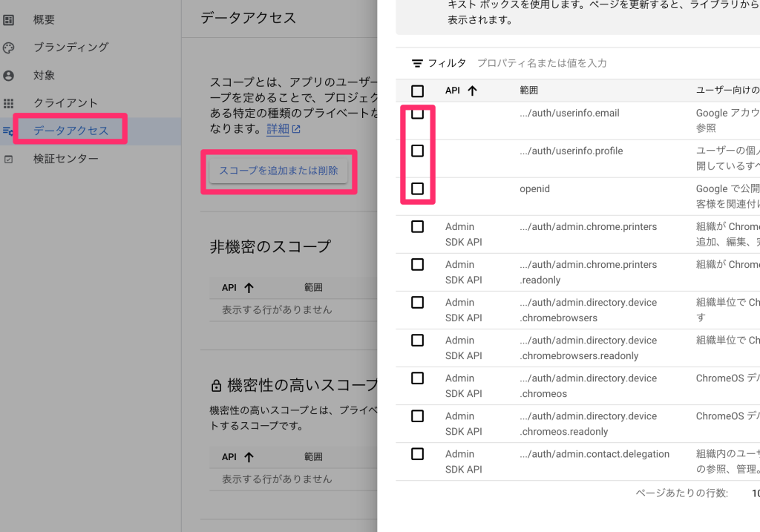Click the Verification Center checkmark icon
The image size is (760, 532).
tap(9, 159)
